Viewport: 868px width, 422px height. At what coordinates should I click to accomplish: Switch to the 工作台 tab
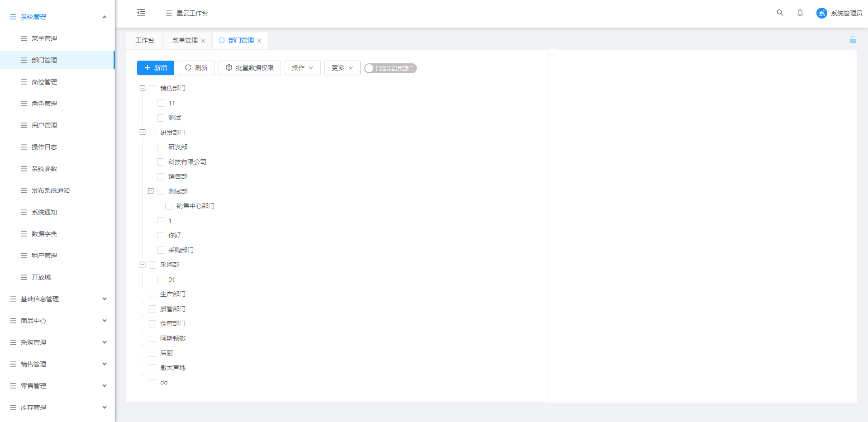(145, 40)
